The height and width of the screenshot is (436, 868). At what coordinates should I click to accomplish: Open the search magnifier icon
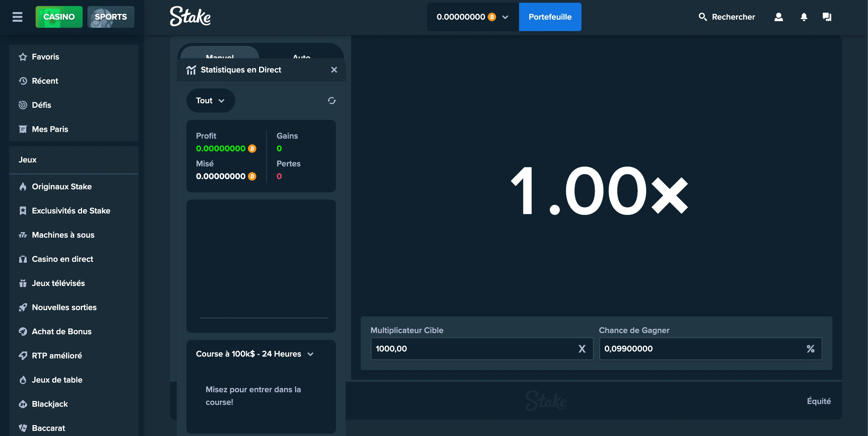(702, 17)
